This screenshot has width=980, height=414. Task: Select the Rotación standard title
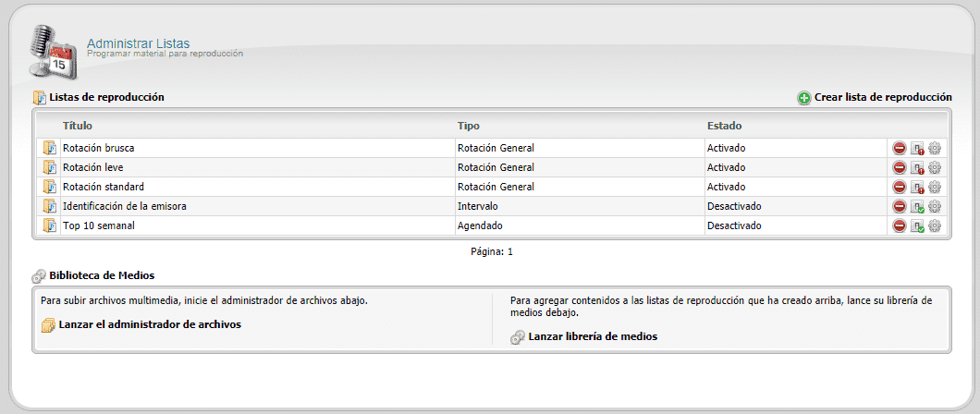104,187
